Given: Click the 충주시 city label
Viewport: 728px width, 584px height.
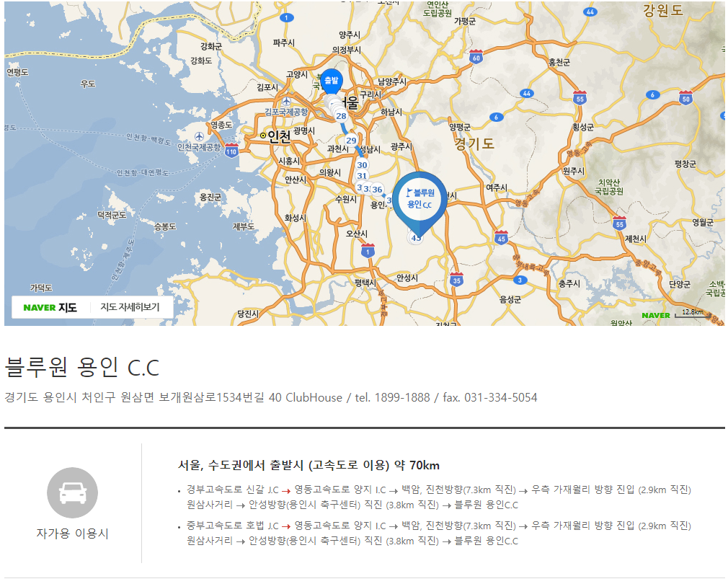Looking at the screenshot, I should click(569, 283).
